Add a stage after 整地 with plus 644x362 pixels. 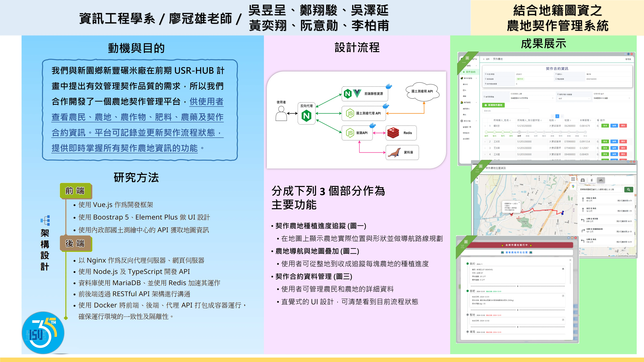(517, 327)
